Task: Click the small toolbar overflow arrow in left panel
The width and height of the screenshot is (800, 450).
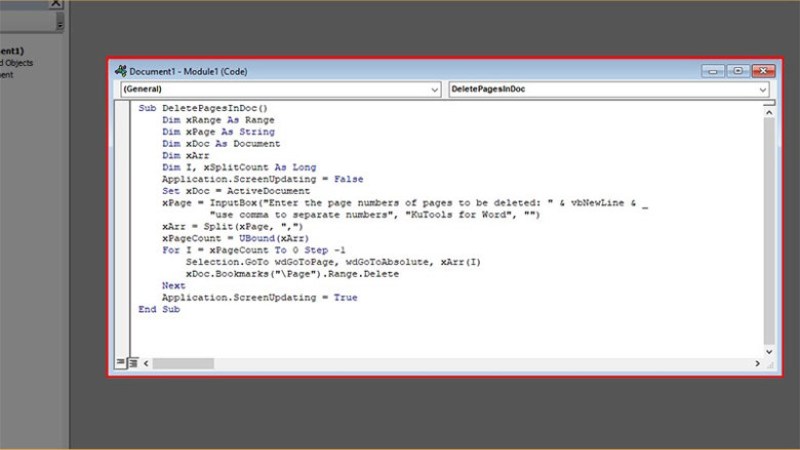Action: [60, 24]
